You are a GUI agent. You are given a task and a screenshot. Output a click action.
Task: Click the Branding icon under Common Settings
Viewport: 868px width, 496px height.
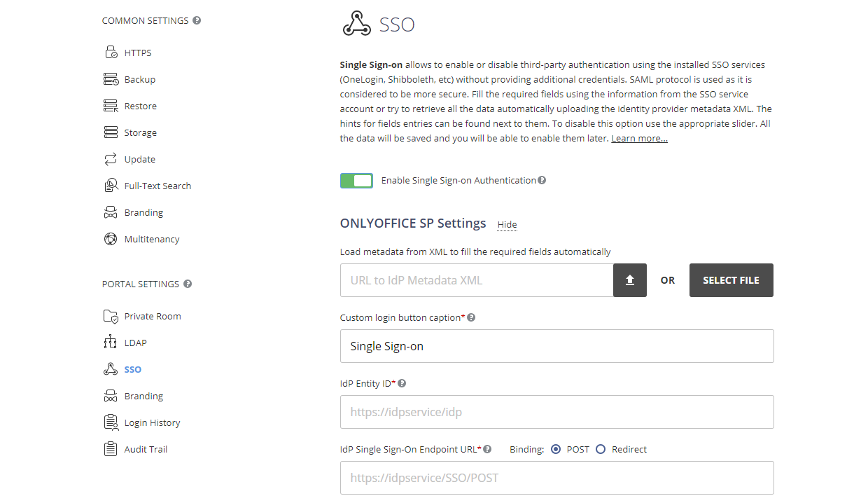click(x=111, y=212)
